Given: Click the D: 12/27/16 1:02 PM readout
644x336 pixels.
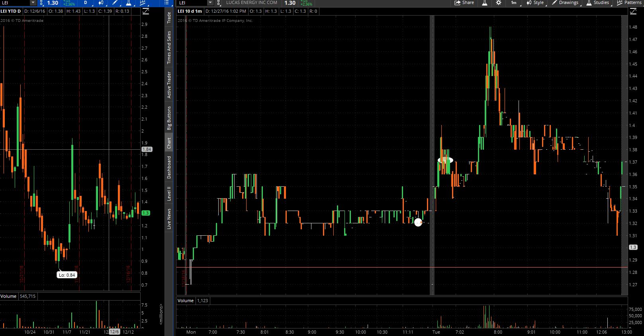Looking at the screenshot, I should point(226,11).
